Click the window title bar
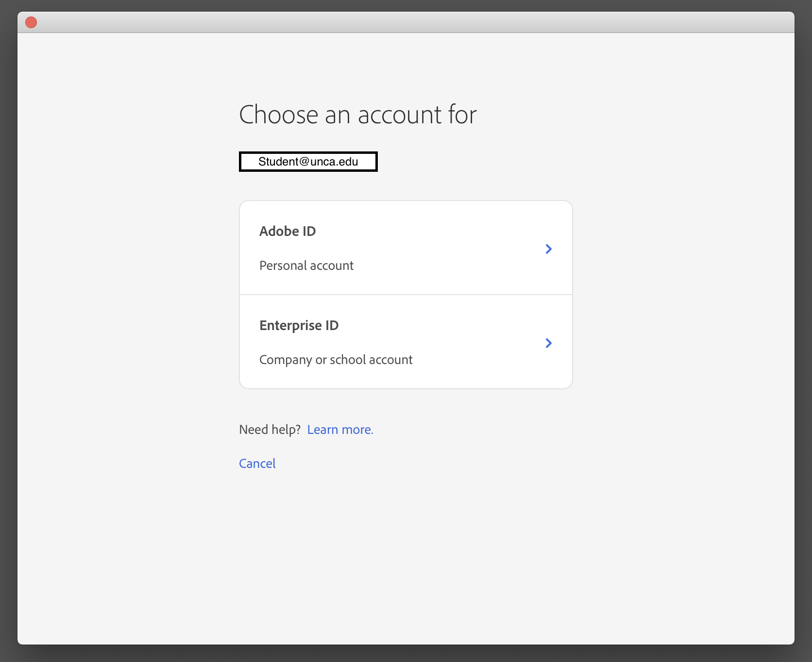Viewport: 812px width, 662px height. (406, 22)
